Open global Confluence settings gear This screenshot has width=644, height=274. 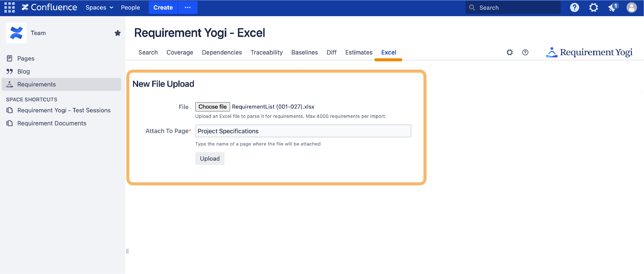click(x=594, y=7)
